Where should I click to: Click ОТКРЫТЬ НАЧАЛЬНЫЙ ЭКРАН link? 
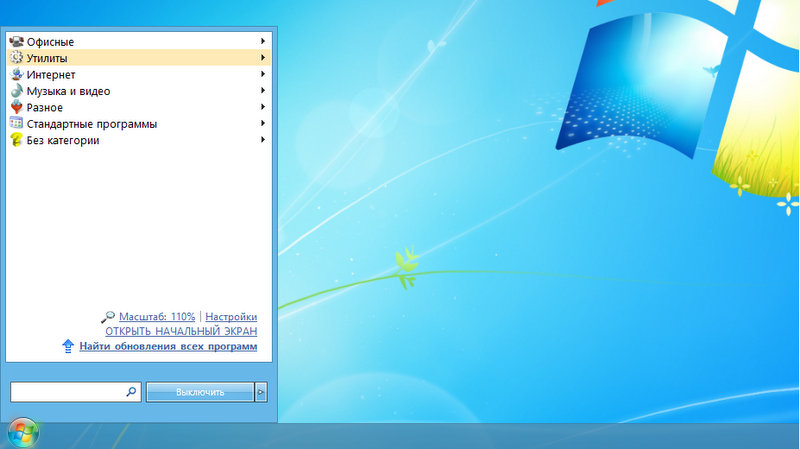pyautogui.click(x=181, y=331)
